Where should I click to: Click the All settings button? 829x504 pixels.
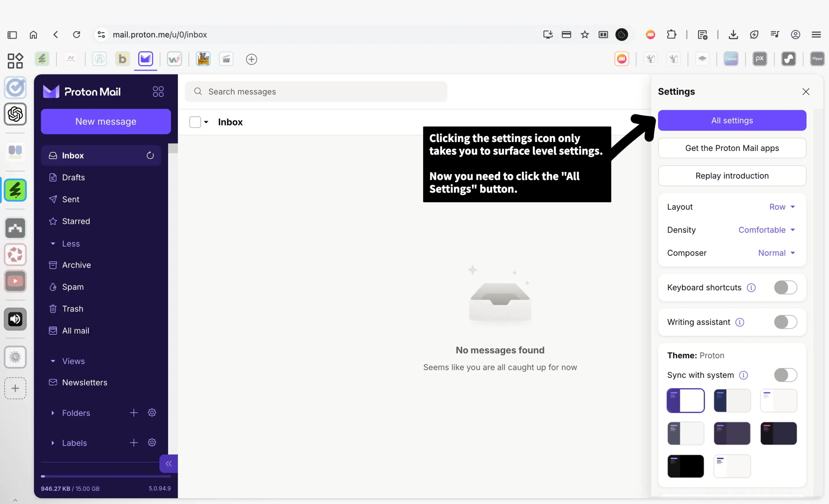coord(732,120)
